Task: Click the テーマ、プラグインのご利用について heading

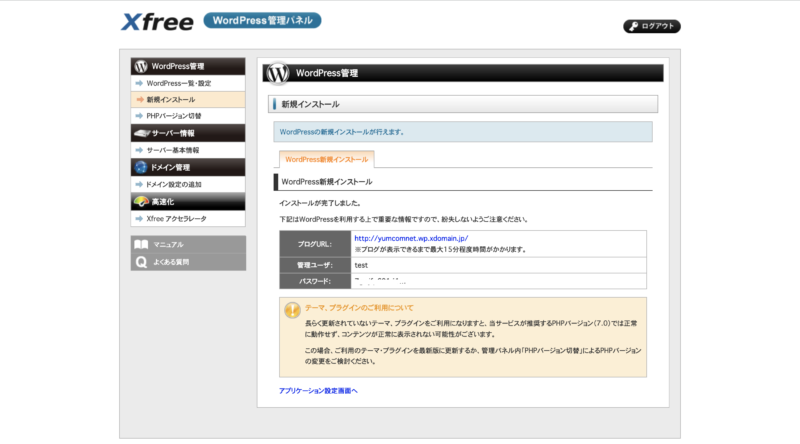Action: [x=359, y=308]
